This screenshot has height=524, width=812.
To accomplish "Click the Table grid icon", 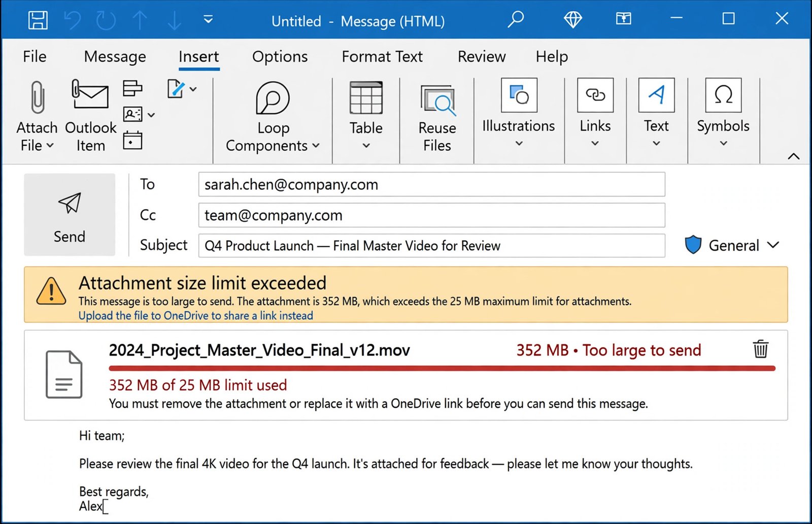I will point(366,97).
